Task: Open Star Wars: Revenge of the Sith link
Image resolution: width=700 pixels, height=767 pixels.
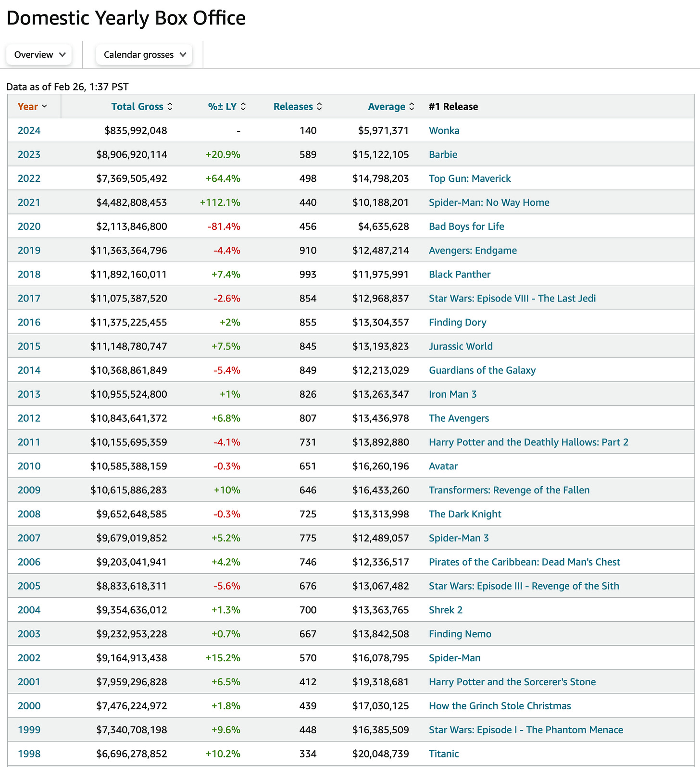Action: pyautogui.click(x=524, y=586)
